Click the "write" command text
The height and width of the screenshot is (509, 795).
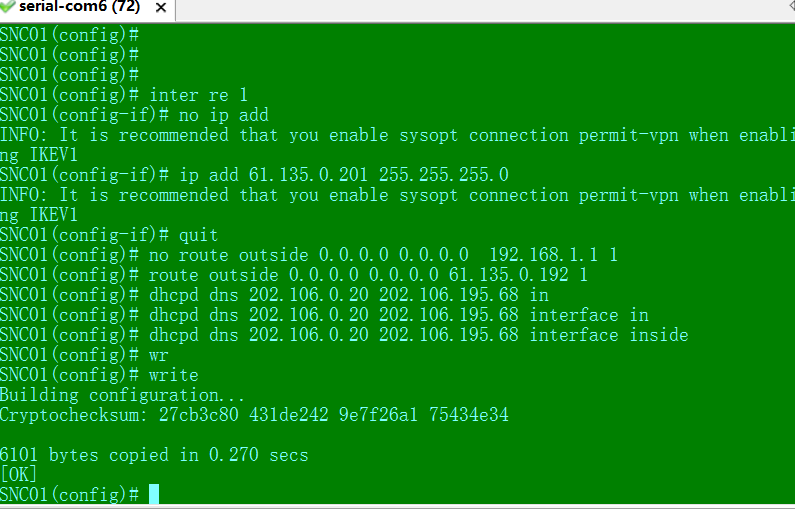tap(174, 375)
